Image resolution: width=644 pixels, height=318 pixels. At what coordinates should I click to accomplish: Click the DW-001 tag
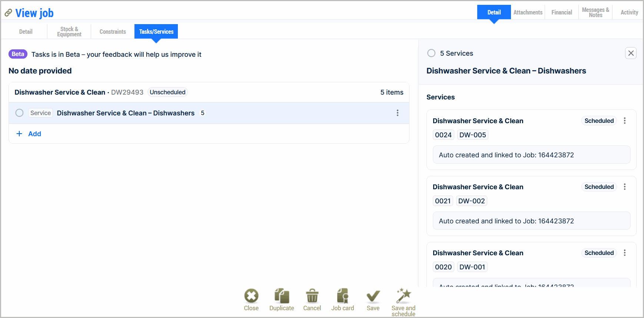tap(472, 267)
